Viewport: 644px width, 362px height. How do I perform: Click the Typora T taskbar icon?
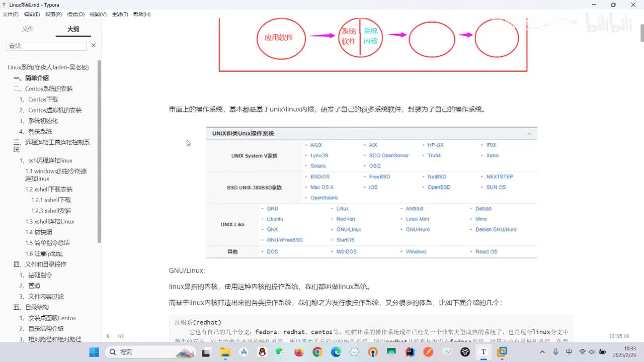484,352
